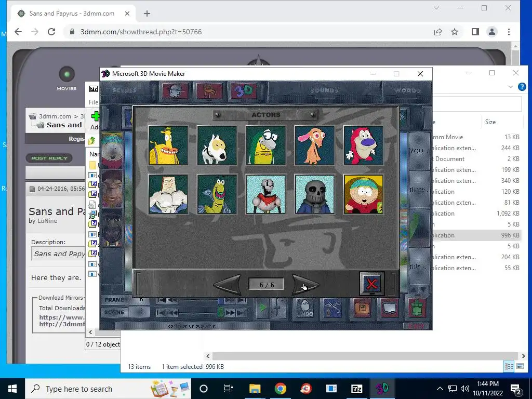Switch to the Scenes tab in Movie Maker
Viewport: 532px width, 399px height.
[x=125, y=90]
